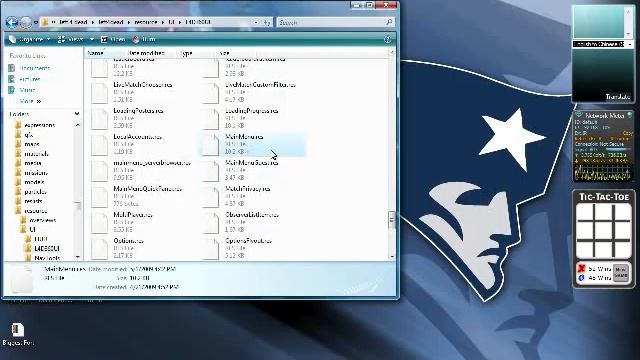Collapse the Folders pane chevron
This screenshot has height=360, width=640.
click(x=77, y=114)
